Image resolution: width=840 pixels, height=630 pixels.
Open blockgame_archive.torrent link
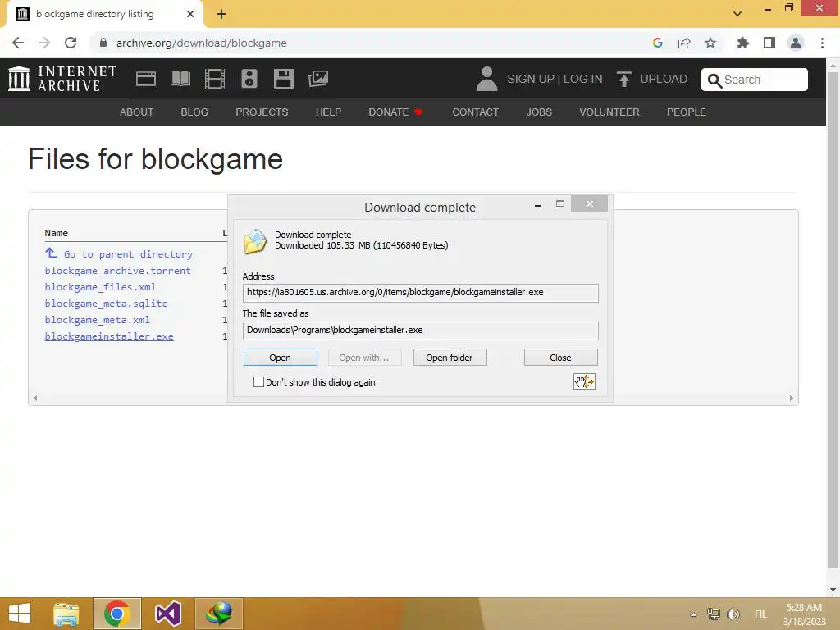coord(117,271)
